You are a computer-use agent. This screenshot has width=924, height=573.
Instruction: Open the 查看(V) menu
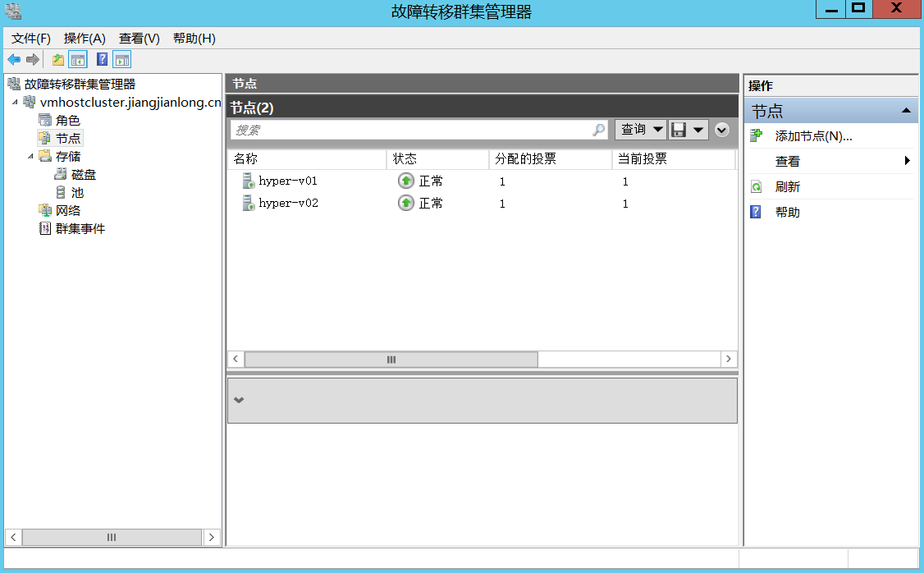click(139, 39)
